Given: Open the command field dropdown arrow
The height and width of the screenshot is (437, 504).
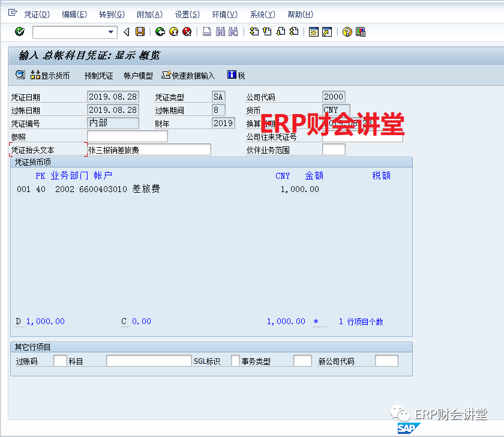Looking at the screenshot, I should pos(111,32).
